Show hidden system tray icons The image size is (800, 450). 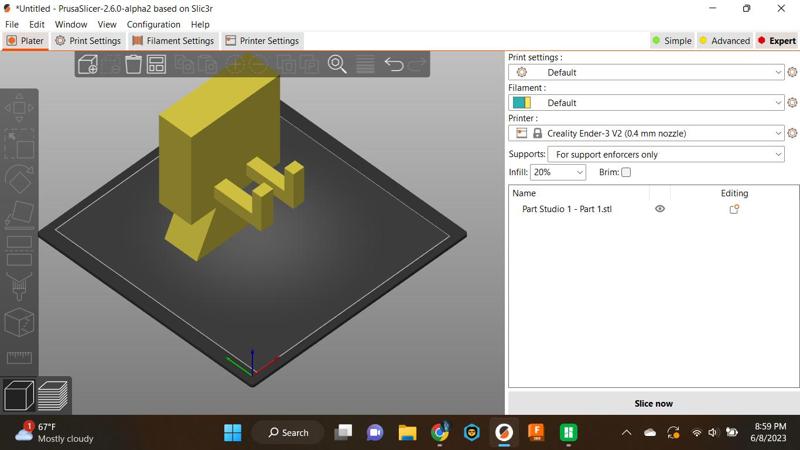coord(626,433)
